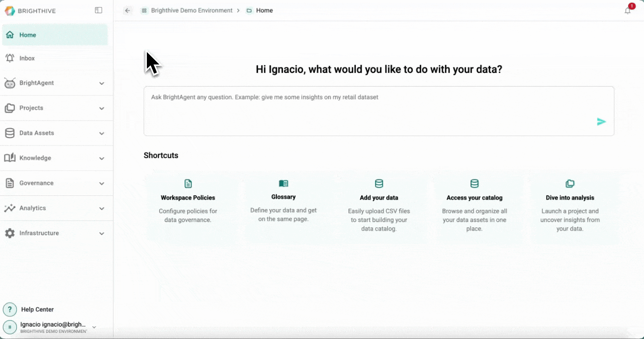Click Brighthive Demo Environment breadcrumb

[192, 10]
